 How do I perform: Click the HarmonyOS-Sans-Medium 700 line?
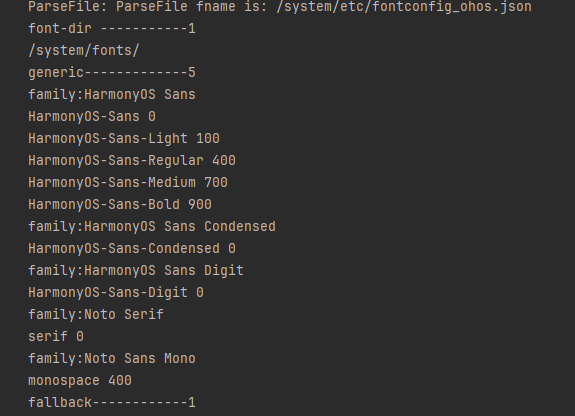click(x=128, y=183)
